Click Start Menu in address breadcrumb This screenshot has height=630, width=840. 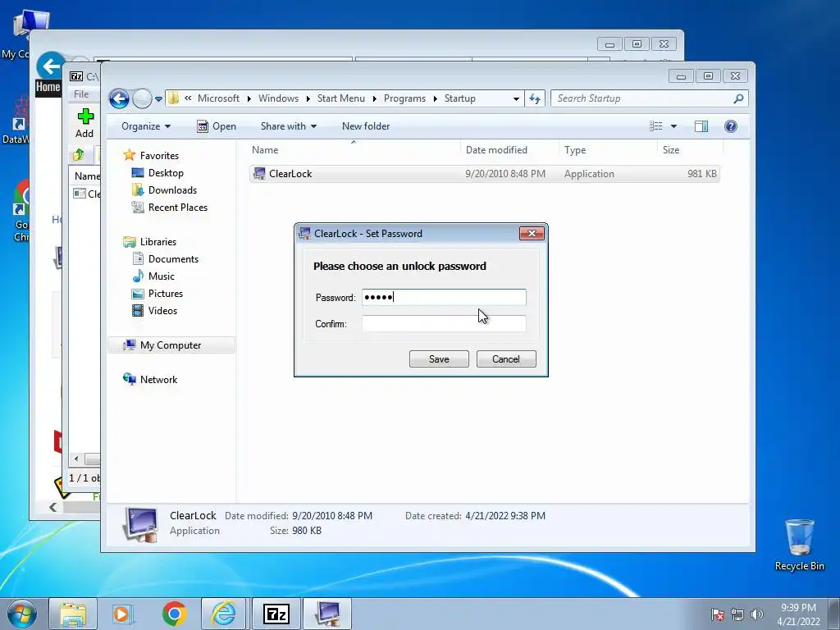tap(340, 98)
